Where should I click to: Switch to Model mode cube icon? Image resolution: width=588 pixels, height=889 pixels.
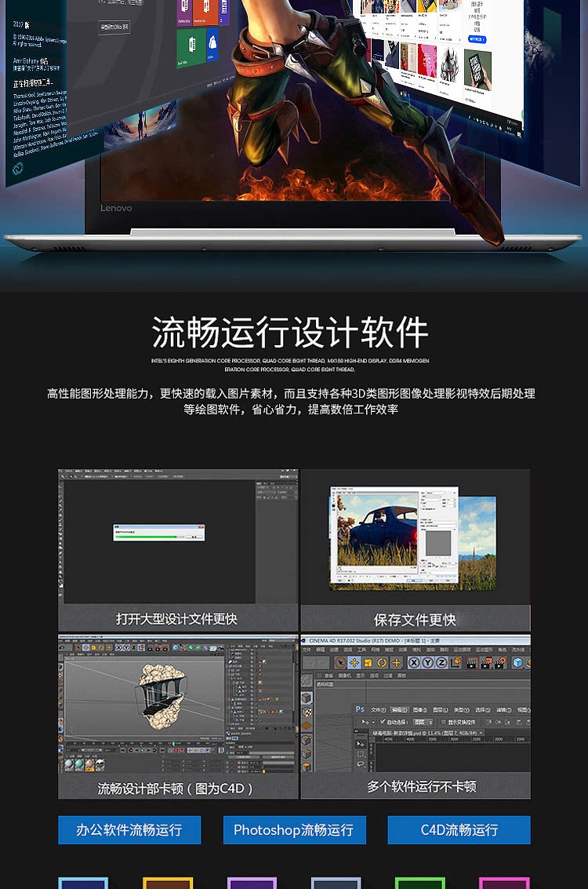pyautogui.click(x=307, y=698)
